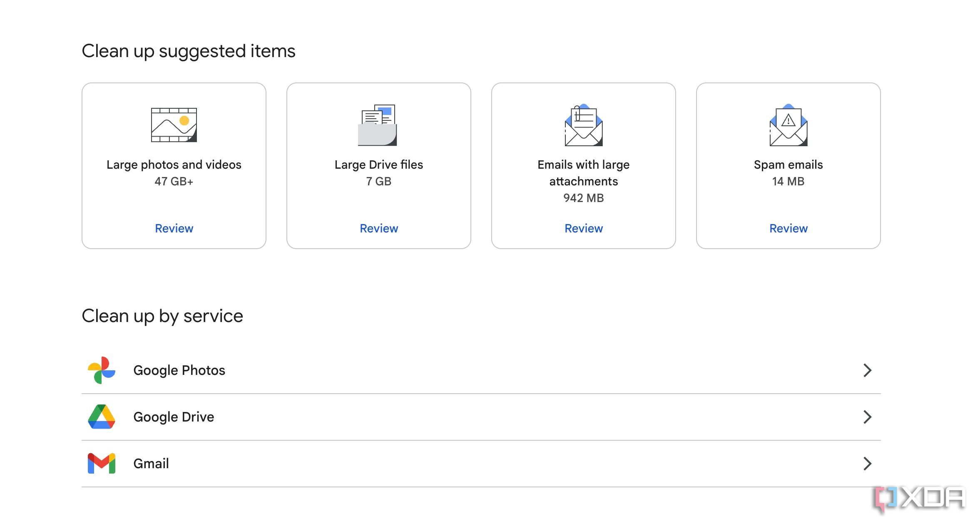Review Large Drive files
Screen dimensions: 980x529
[x=379, y=228]
